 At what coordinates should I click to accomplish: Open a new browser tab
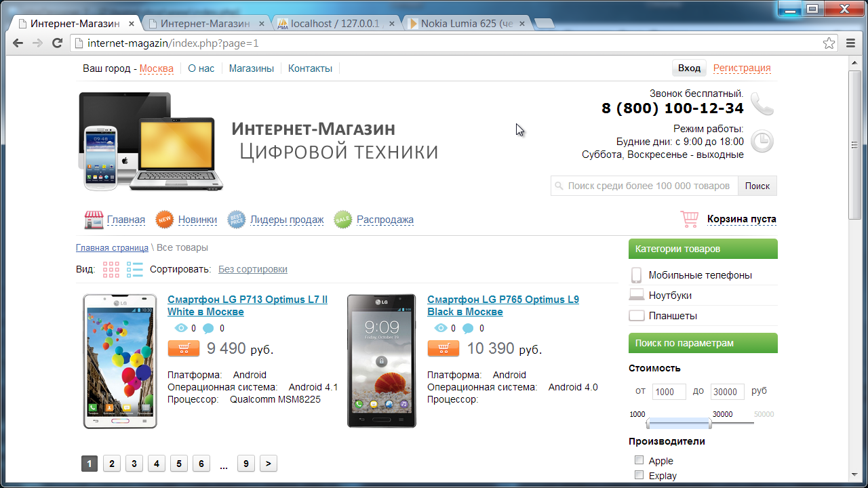(544, 24)
